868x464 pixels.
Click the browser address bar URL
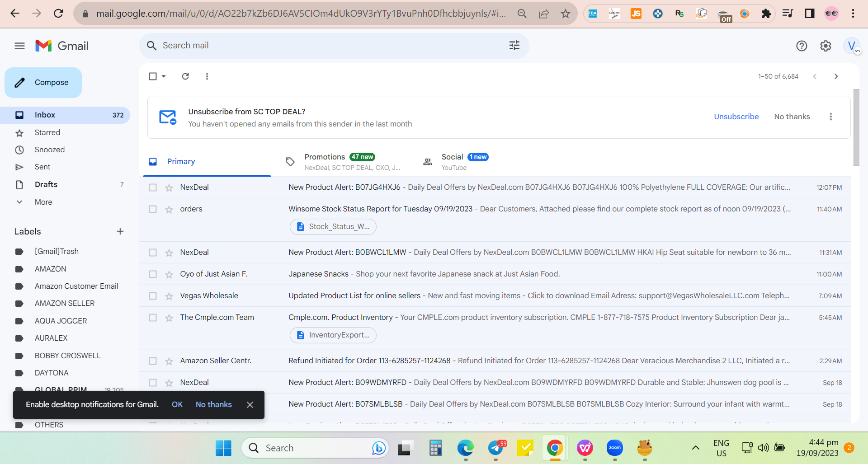pyautogui.click(x=301, y=14)
